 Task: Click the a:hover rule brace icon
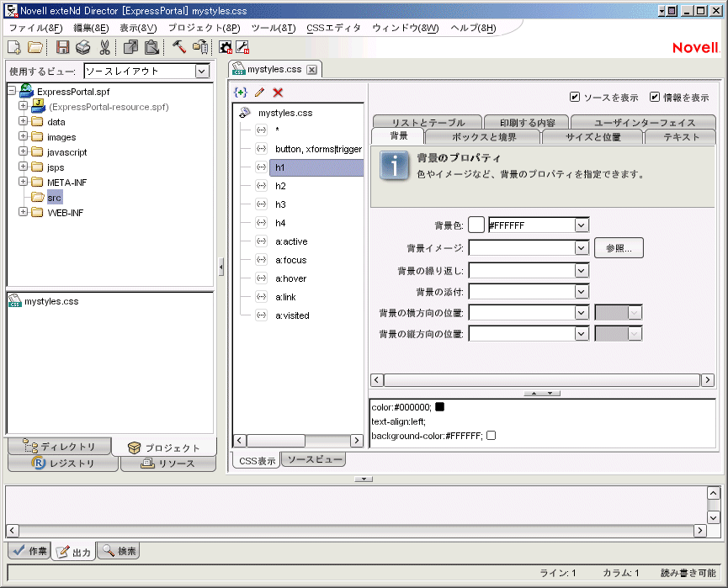click(262, 278)
